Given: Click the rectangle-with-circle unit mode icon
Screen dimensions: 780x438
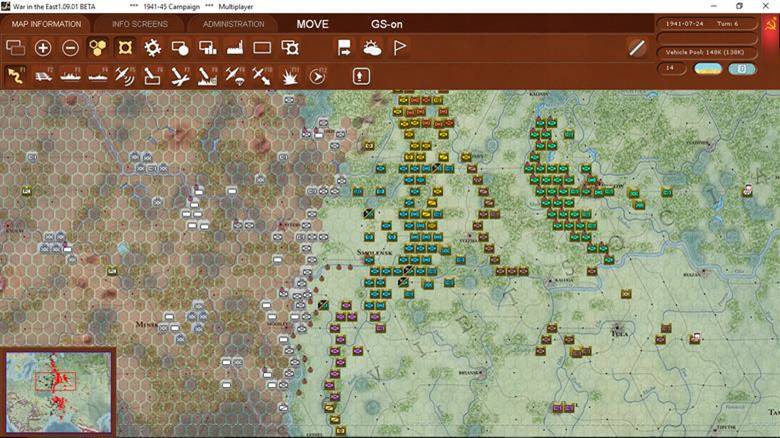Looking at the screenshot, I should (x=180, y=48).
